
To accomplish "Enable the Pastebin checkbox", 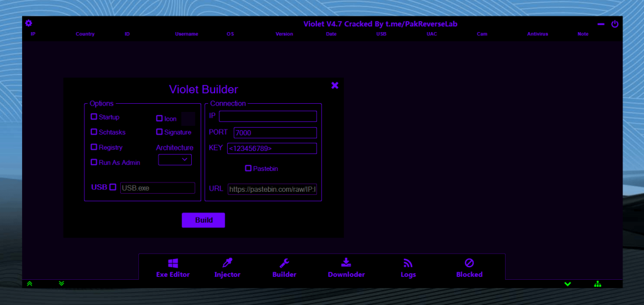I will [248, 169].
